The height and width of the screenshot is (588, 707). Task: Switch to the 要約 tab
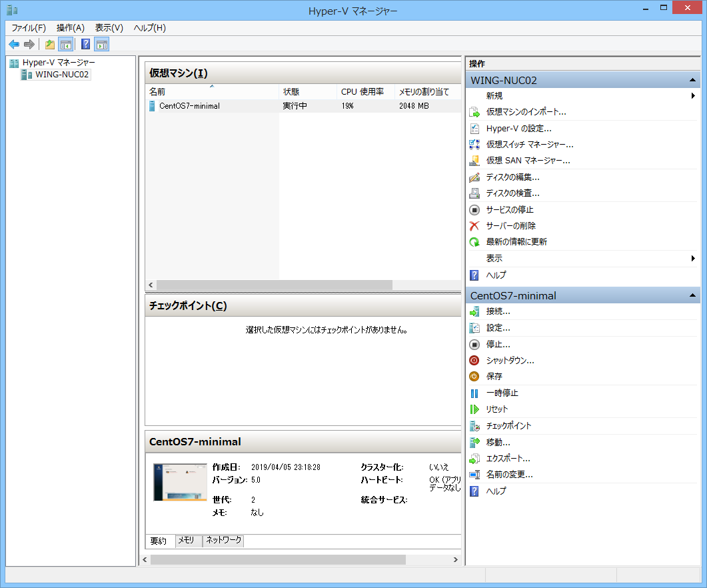click(159, 541)
